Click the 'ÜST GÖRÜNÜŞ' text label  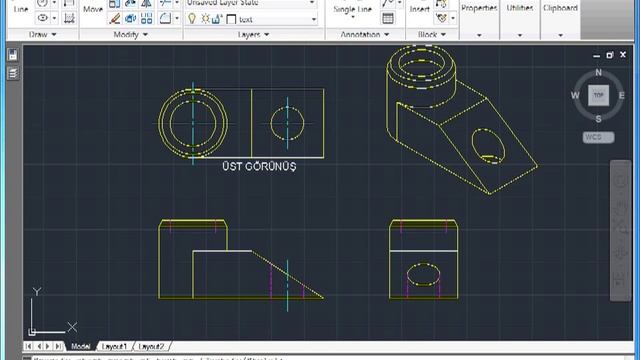click(x=259, y=167)
